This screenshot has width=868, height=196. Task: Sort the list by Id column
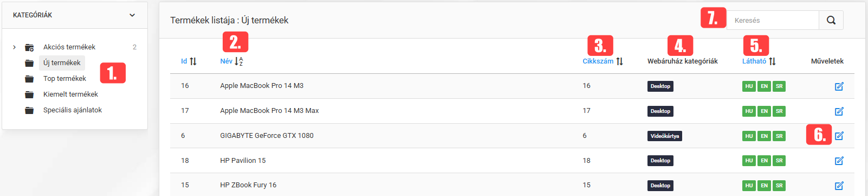(x=189, y=61)
